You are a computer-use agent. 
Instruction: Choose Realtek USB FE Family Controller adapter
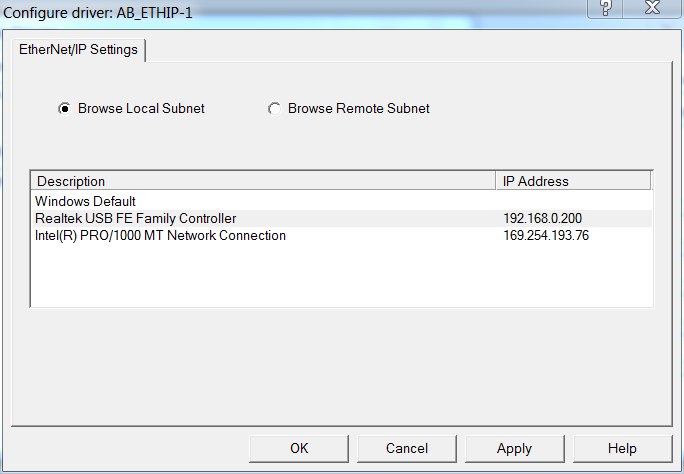[136, 218]
